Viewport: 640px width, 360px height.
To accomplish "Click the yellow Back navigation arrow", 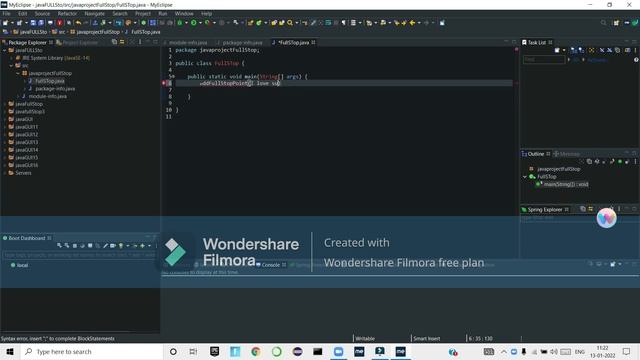I will tap(412, 23).
